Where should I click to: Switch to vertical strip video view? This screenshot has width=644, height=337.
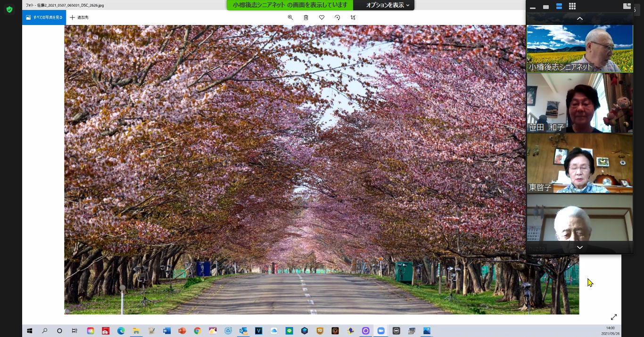point(559,7)
